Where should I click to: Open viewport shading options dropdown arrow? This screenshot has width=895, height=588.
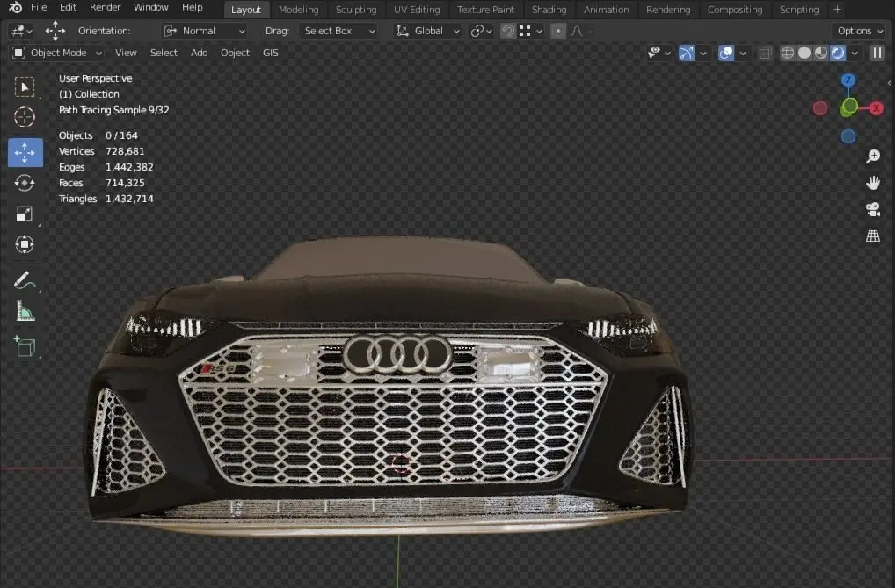[x=855, y=53]
